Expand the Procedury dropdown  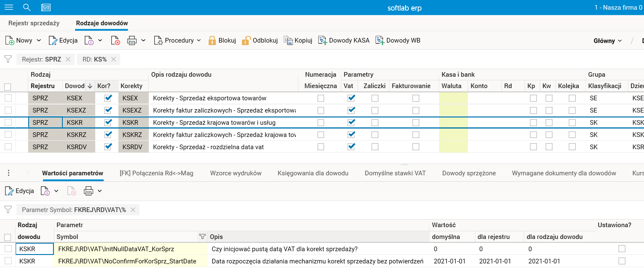tap(199, 40)
